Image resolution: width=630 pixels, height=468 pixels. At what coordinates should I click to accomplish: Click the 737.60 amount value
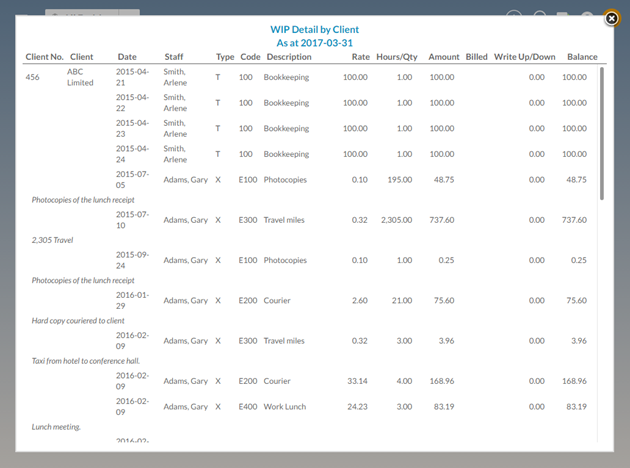pyautogui.click(x=439, y=219)
